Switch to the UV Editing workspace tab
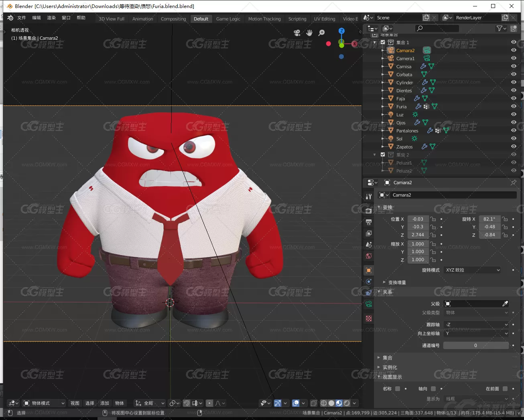This screenshot has width=524, height=420. [325, 19]
